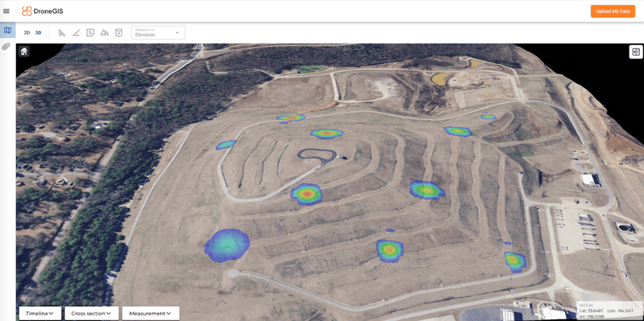644x321 pixels.
Task: Select the surface area S tool
Action: (90, 32)
